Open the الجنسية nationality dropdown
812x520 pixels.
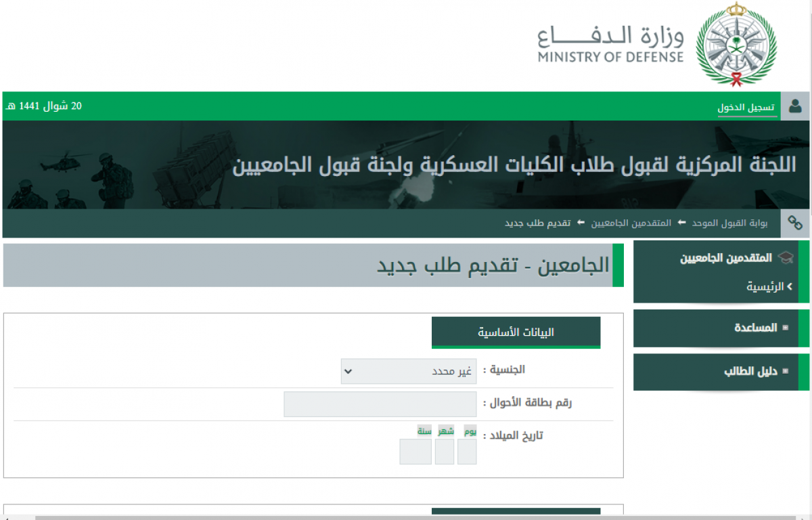pos(408,371)
